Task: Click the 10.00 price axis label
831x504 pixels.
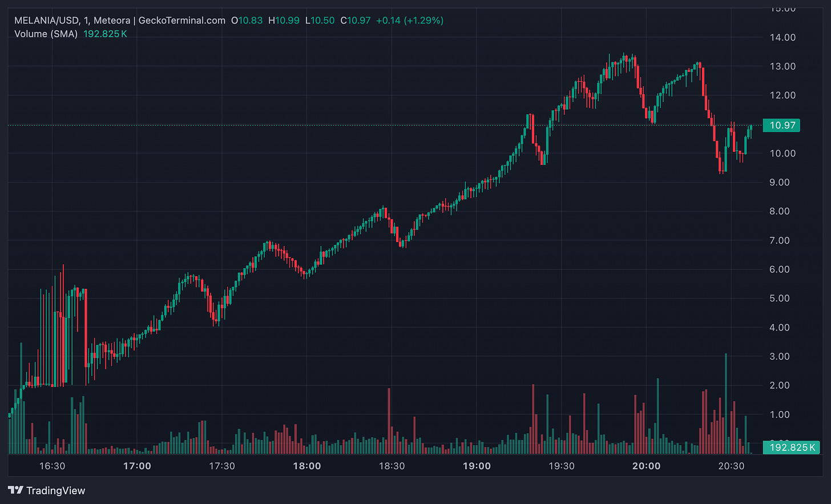Action: click(x=782, y=154)
